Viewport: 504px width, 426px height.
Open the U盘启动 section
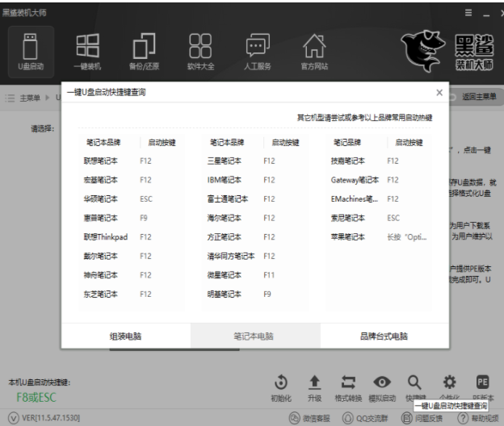pos(31,52)
